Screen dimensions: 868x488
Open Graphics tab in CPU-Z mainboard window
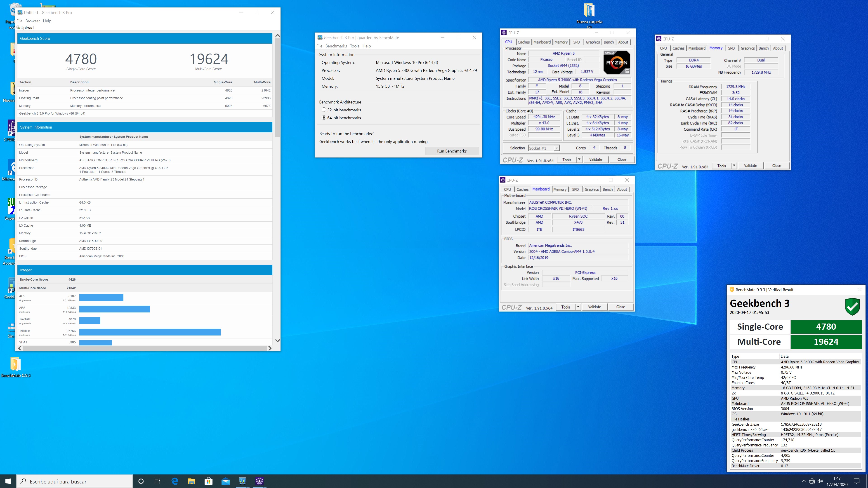point(591,189)
